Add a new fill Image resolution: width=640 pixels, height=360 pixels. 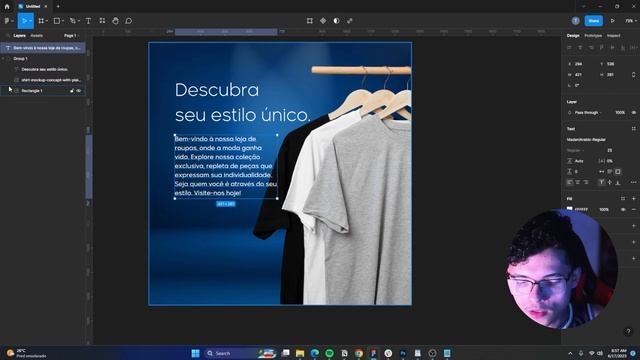tap(633, 199)
